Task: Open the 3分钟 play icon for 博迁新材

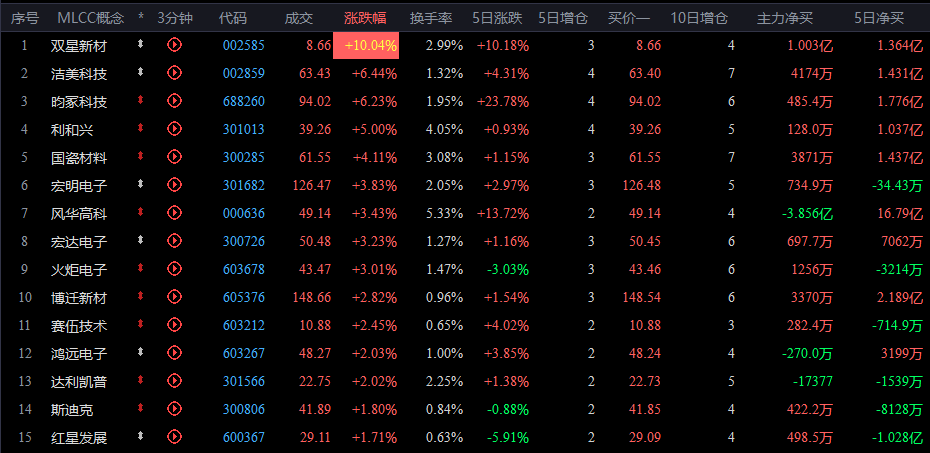Action: coord(174,296)
